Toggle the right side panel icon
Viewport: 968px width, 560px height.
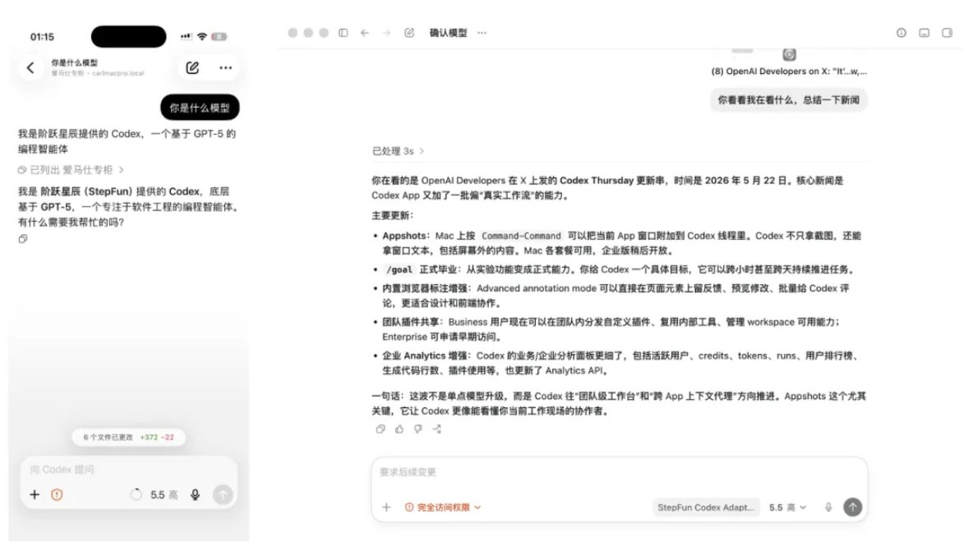pos(947,33)
